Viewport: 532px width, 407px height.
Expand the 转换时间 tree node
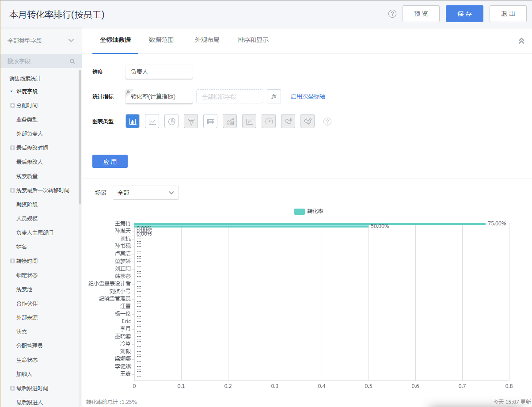click(12, 261)
